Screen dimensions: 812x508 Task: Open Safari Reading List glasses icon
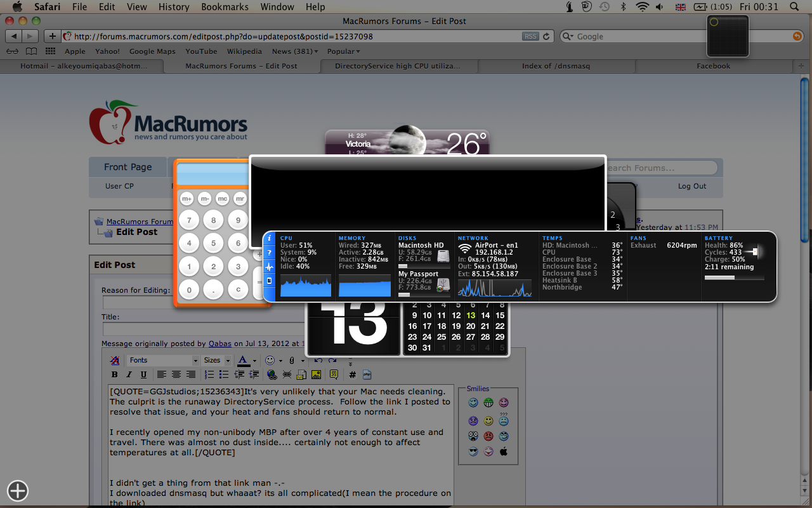pyautogui.click(x=12, y=51)
